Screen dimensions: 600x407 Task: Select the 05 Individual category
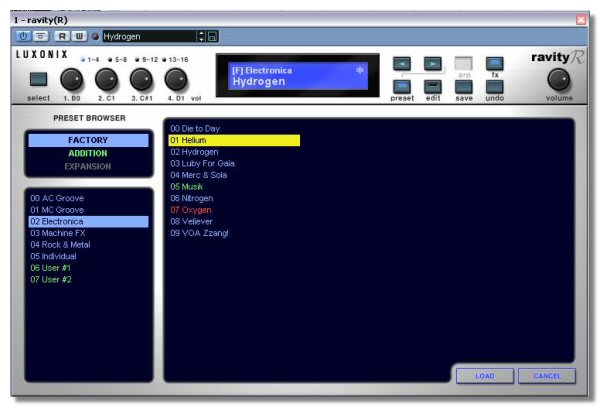88,256
